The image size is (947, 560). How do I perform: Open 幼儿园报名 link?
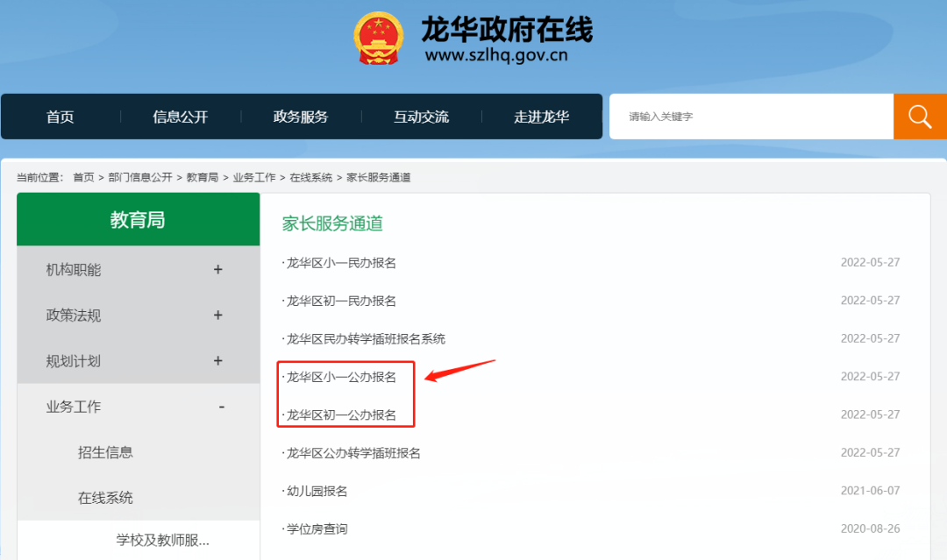pos(316,492)
